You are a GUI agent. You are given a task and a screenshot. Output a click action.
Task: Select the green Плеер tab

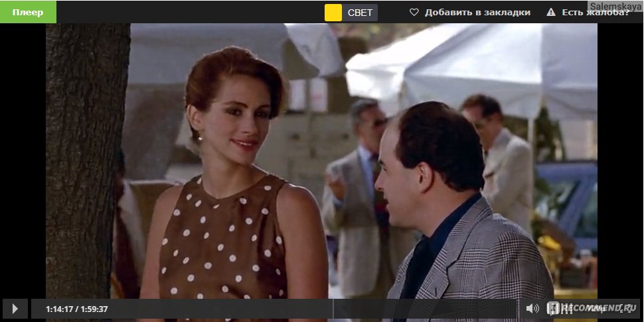28,12
